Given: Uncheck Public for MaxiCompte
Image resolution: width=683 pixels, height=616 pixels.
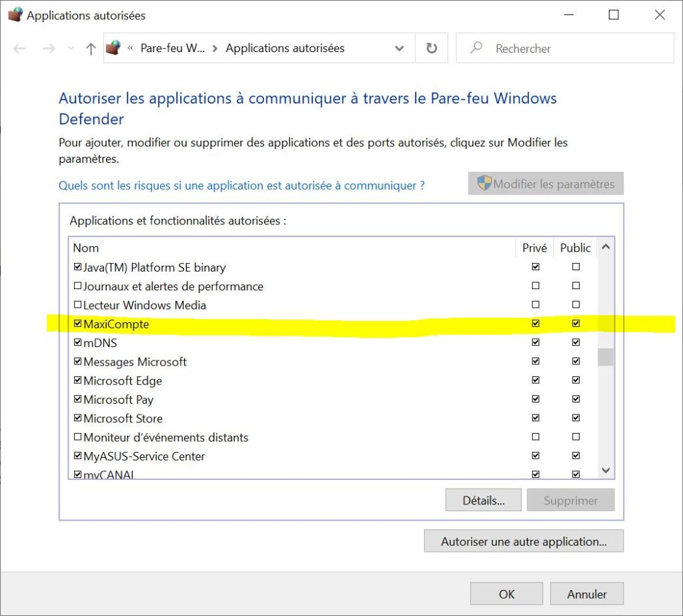Looking at the screenshot, I should coord(576,324).
